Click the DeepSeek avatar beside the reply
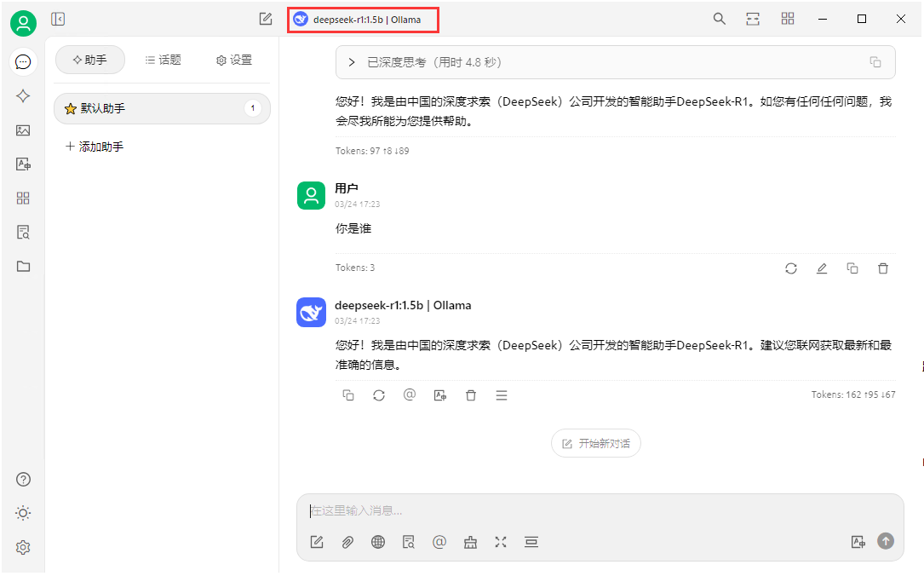This screenshot has height=576, width=924. pos(311,313)
